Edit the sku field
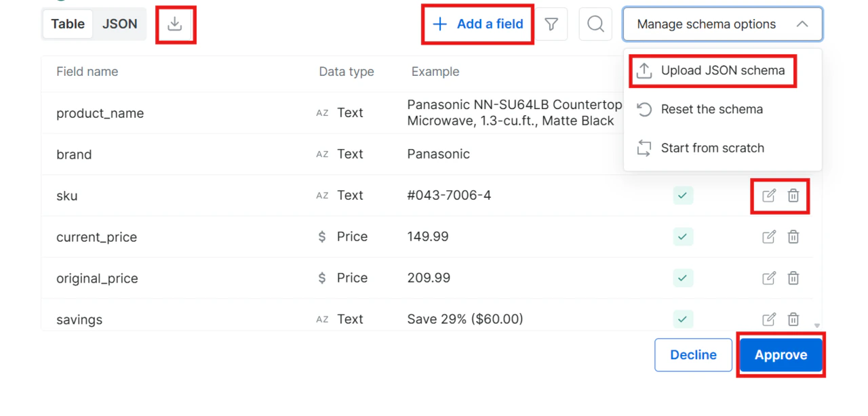This screenshot has width=868, height=416. (x=769, y=196)
